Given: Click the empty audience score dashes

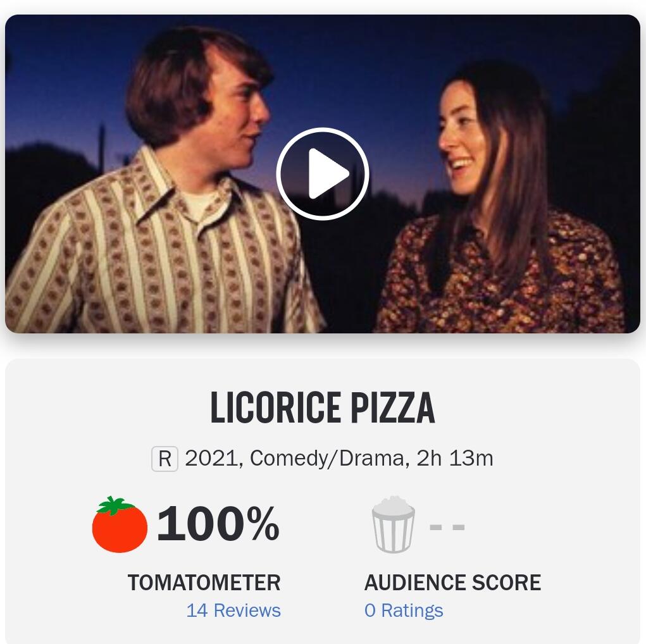Looking at the screenshot, I should click(x=447, y=526).
